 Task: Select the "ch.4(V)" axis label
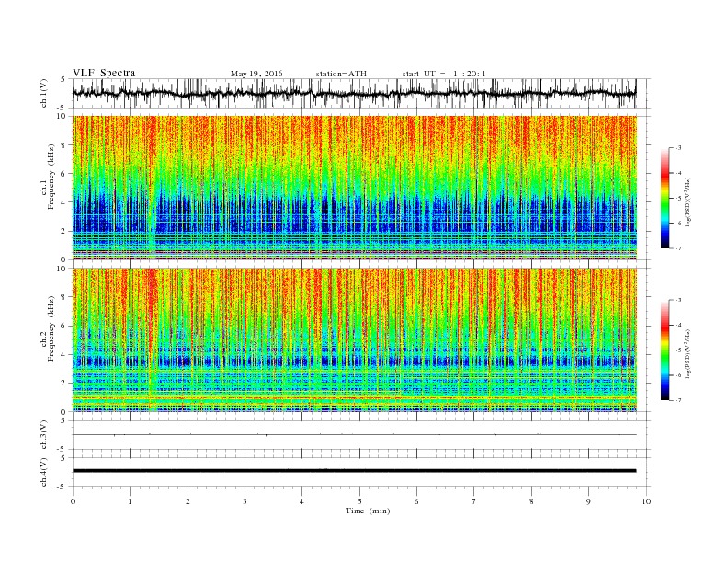[44, 472]
